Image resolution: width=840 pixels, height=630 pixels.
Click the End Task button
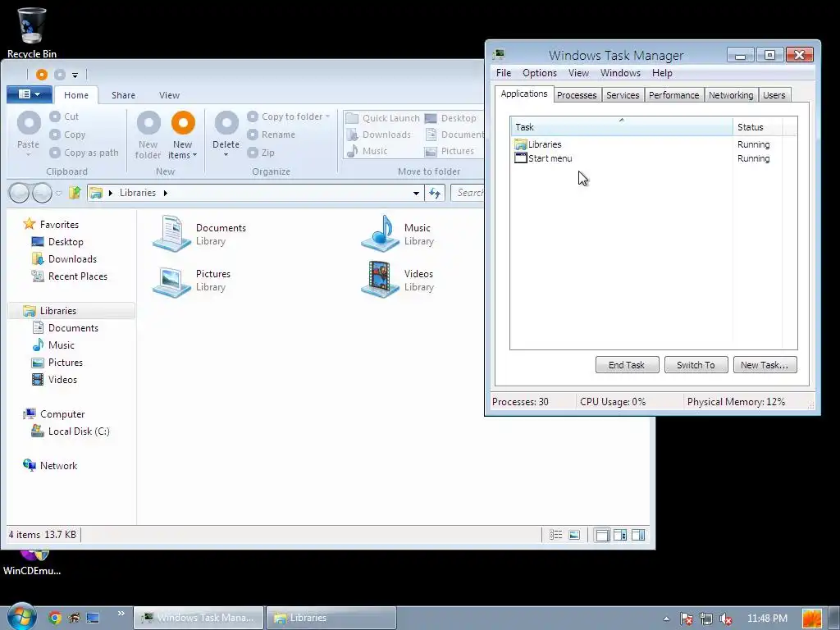(627, 365)
